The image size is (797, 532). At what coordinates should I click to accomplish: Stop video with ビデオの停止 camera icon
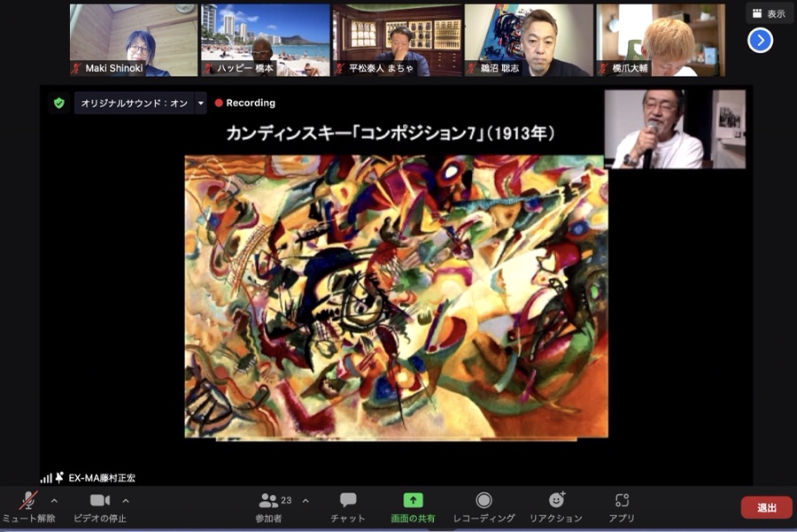click(x=100, y=500)
